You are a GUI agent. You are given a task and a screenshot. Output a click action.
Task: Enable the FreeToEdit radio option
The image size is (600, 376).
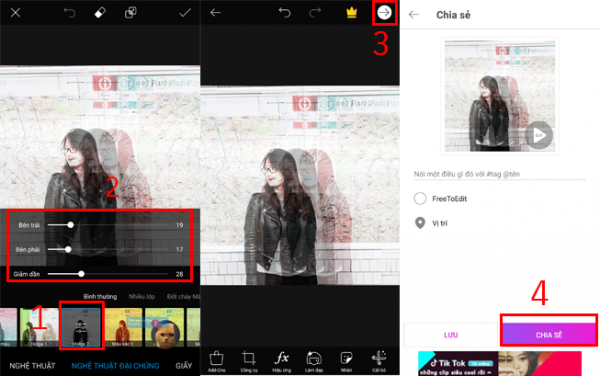pos(420,199)
